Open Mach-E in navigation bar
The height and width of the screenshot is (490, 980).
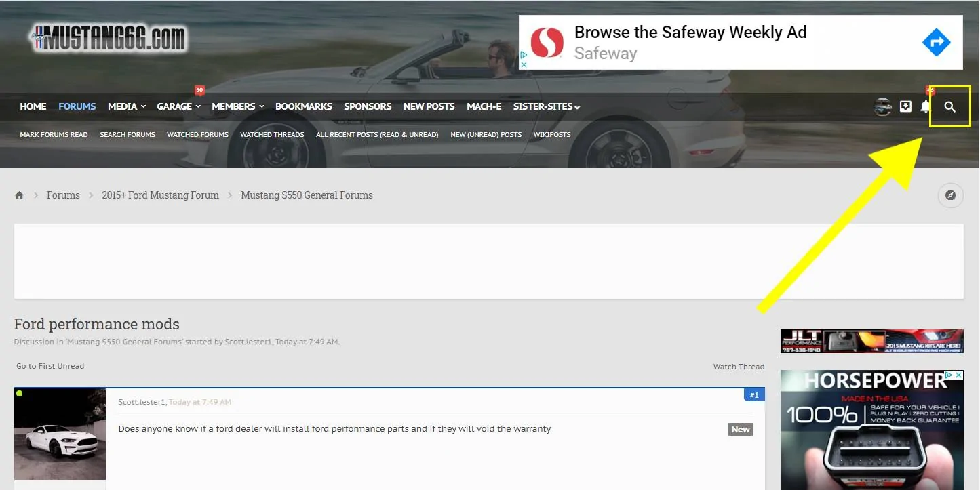tap(484, 106)
